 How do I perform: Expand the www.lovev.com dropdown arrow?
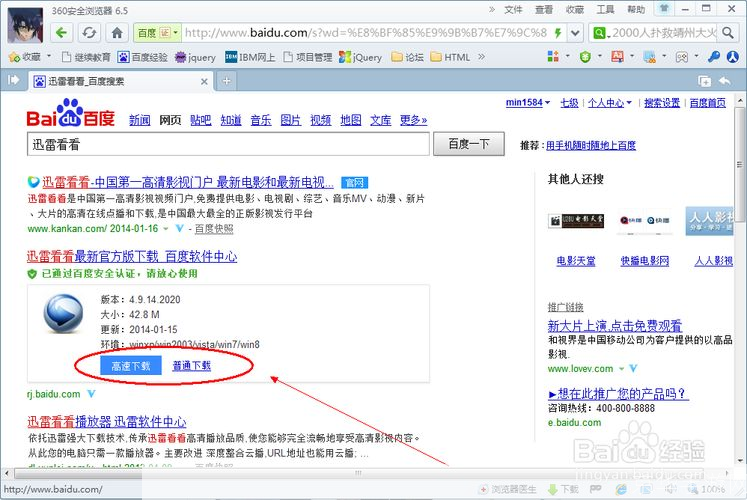[x=621, y=369]
